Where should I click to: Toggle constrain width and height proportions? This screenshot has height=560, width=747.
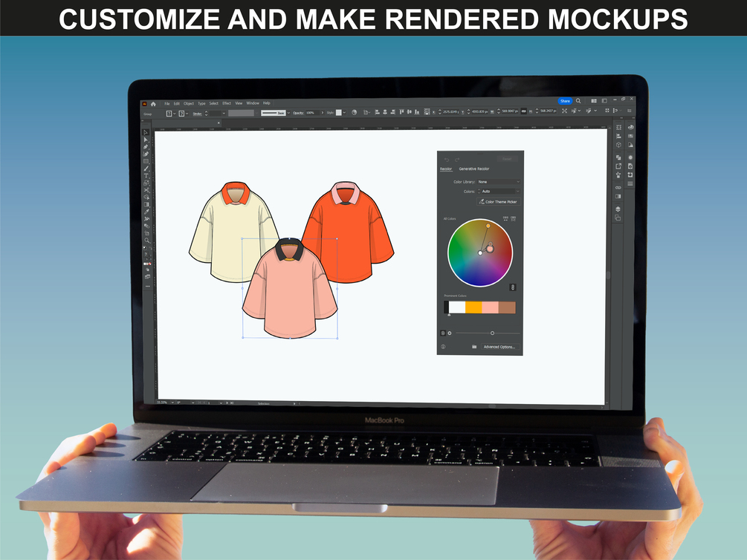(x=523, y=111)
